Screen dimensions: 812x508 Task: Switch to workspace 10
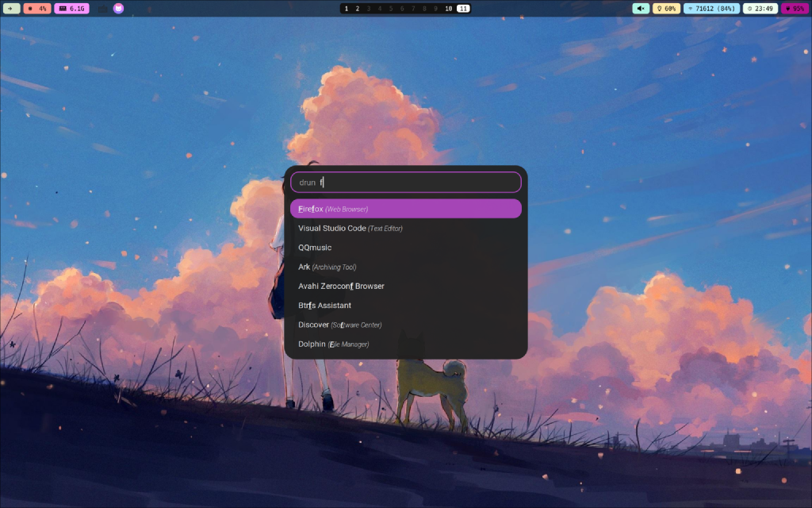coord(449,8)
